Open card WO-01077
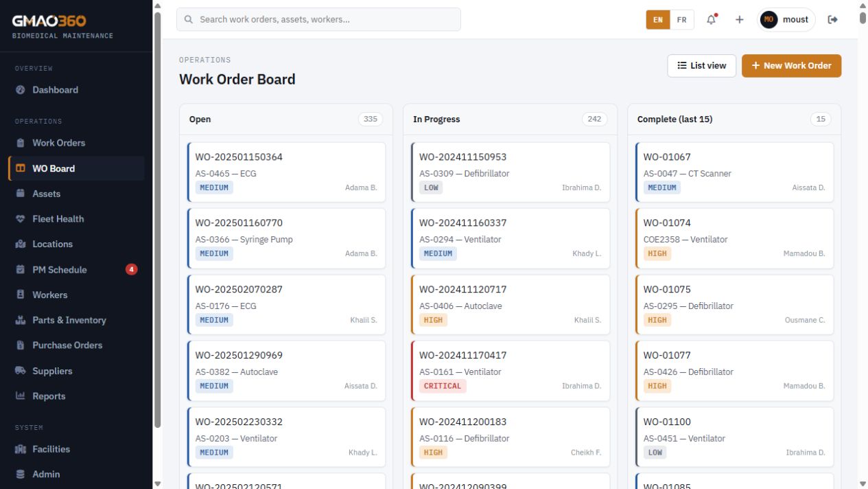The width and height of the screenshot is (868, 489). (x=734, y=370)
